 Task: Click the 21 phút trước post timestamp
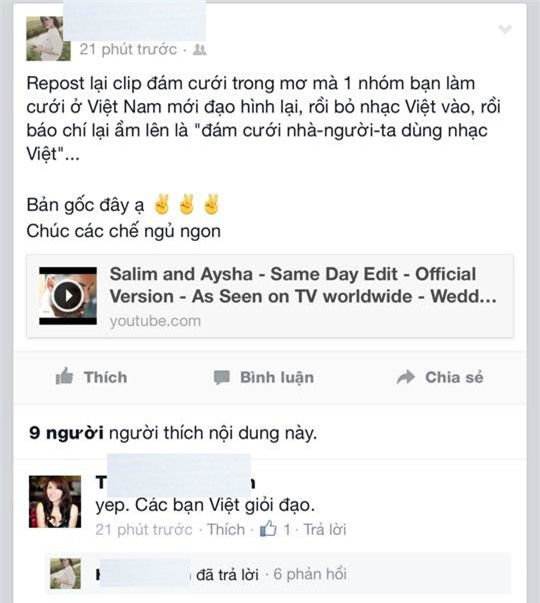tap(128, 50)
